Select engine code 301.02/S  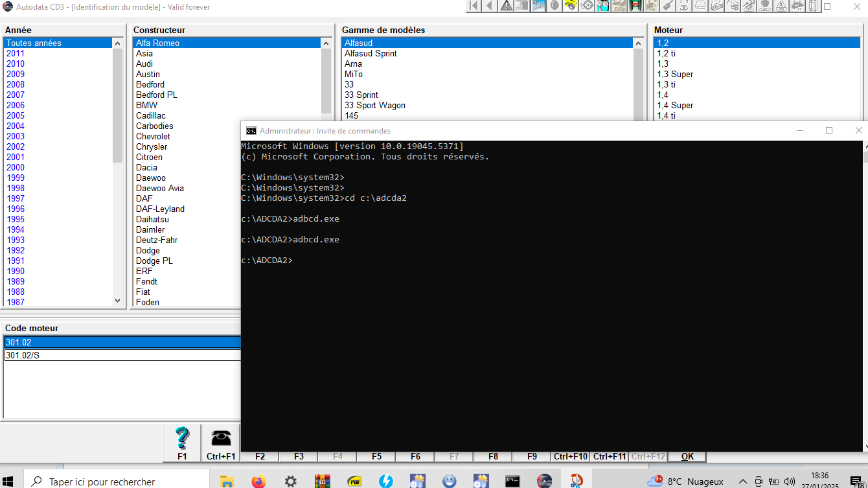pyautogui.click(x=122, y=355)
